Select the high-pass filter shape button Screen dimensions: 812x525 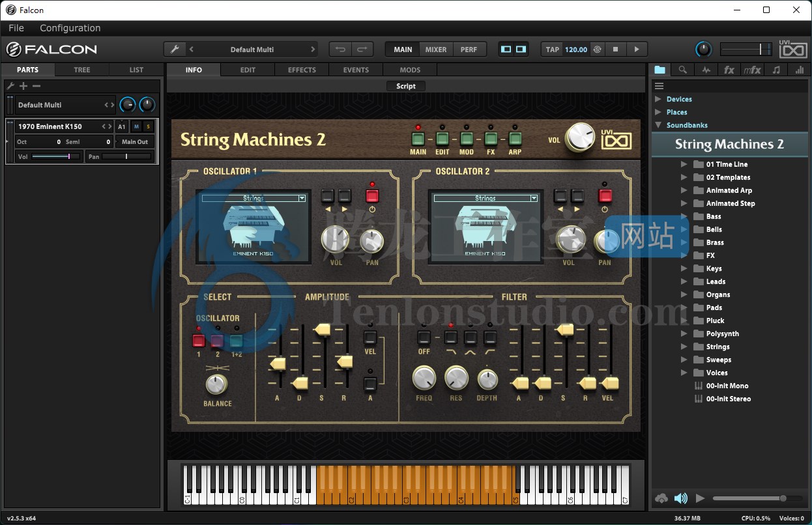(x=490, y=337)
